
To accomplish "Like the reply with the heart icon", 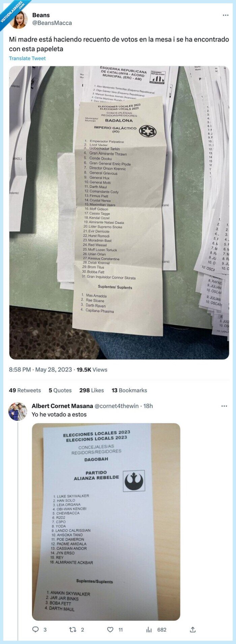I will coord(110,630).
